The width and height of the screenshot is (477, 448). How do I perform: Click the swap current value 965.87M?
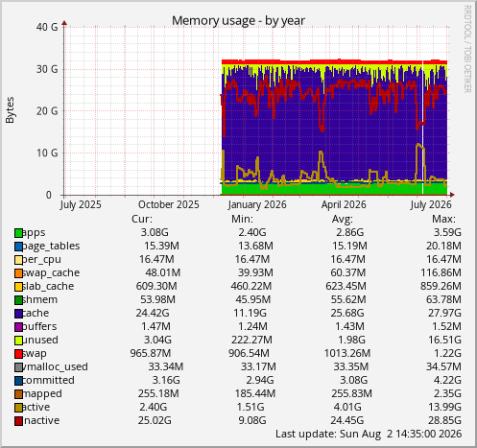151,353
